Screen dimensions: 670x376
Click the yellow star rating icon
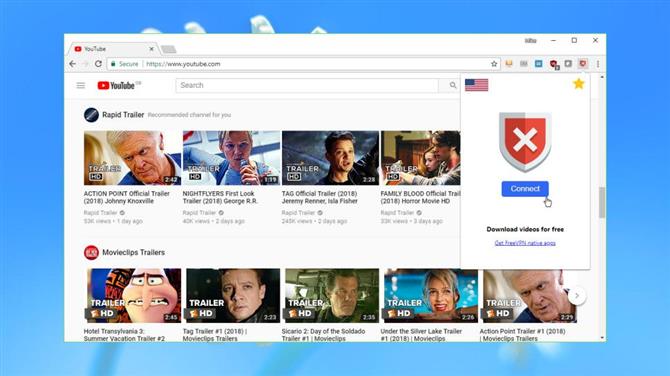579,84
